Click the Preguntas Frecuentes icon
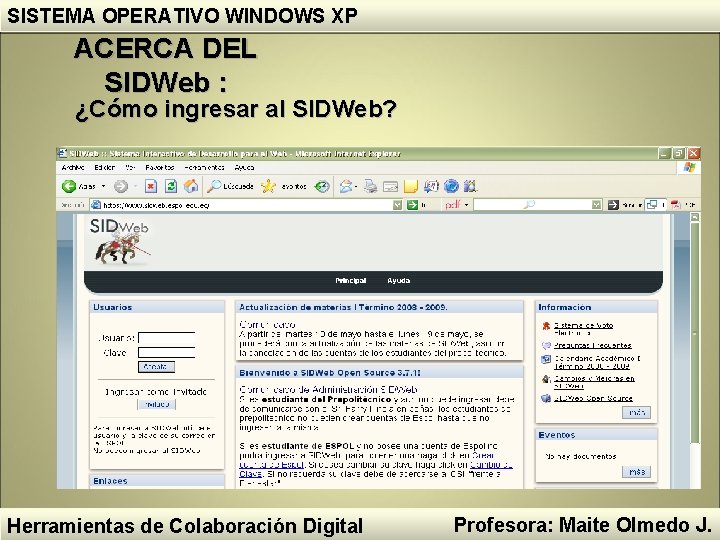Screen dimensions: 720x540 coord(546,345)
